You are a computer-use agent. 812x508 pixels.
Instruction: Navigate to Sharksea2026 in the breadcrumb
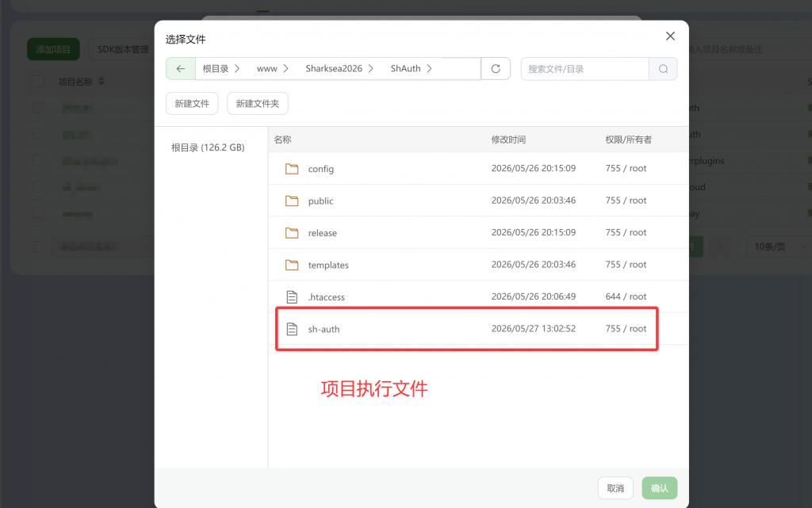[x=334, y=69]
